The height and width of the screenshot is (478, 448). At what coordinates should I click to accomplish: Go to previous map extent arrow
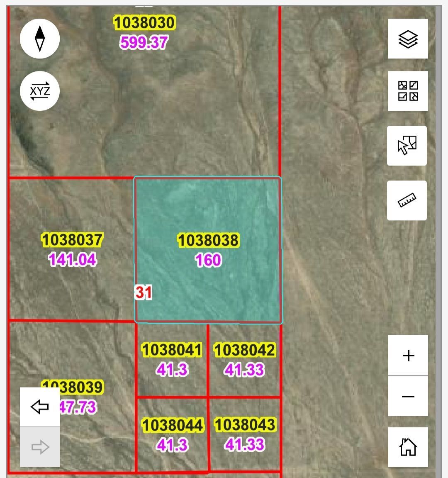[x=40, y=407]
